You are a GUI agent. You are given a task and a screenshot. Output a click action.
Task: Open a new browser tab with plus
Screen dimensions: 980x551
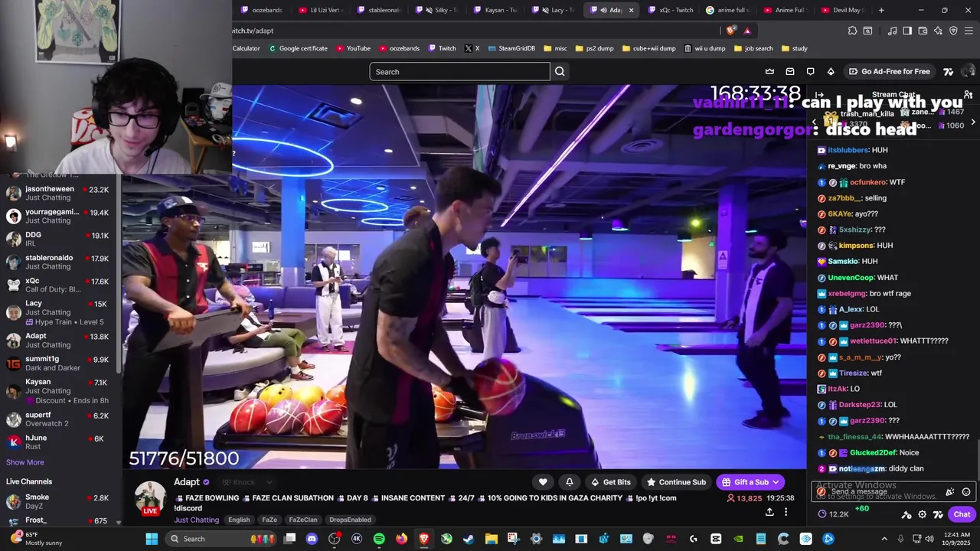tap(881, 10)
